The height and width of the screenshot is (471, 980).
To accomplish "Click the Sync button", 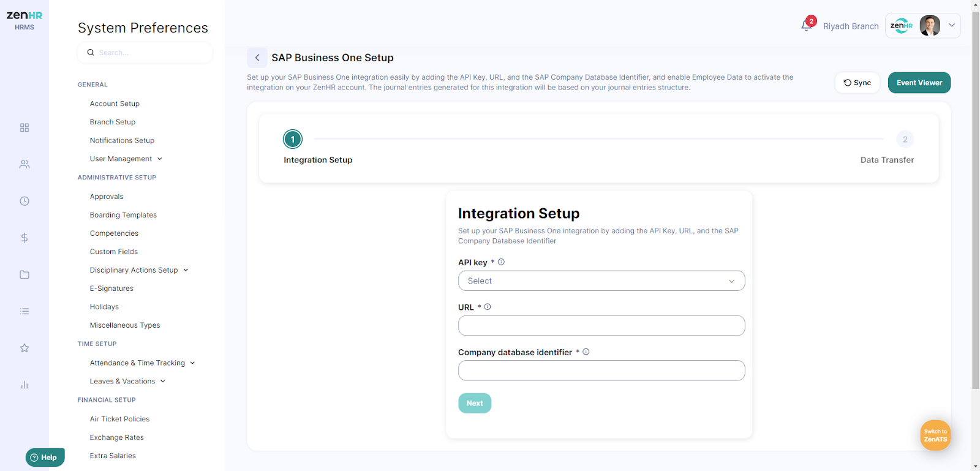I will coord(858,83).
